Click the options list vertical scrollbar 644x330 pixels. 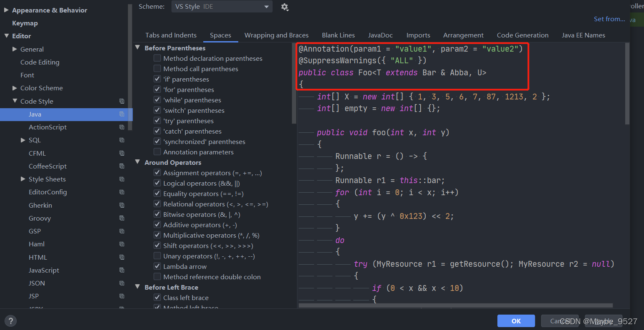click(x=294, y=83)
